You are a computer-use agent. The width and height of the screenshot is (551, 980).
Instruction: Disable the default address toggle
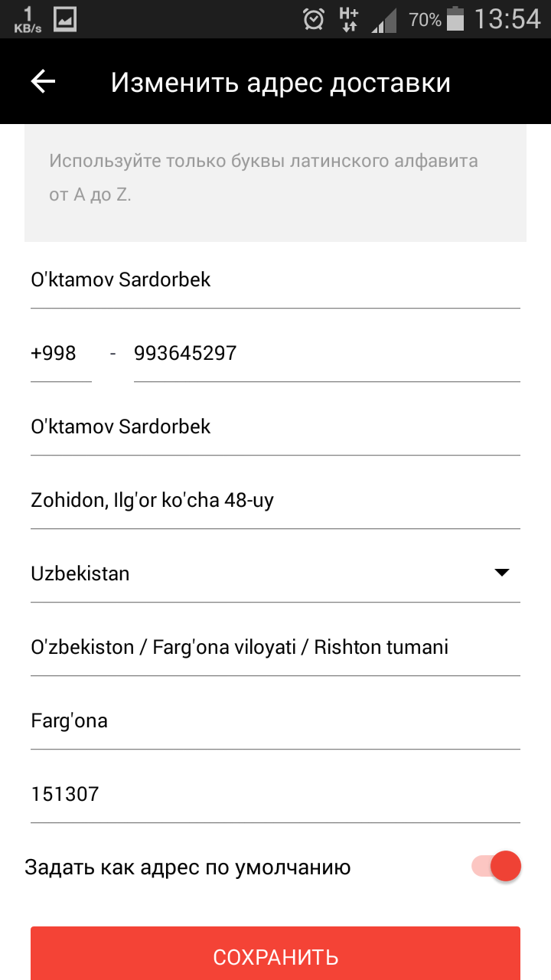coord(497,867)
